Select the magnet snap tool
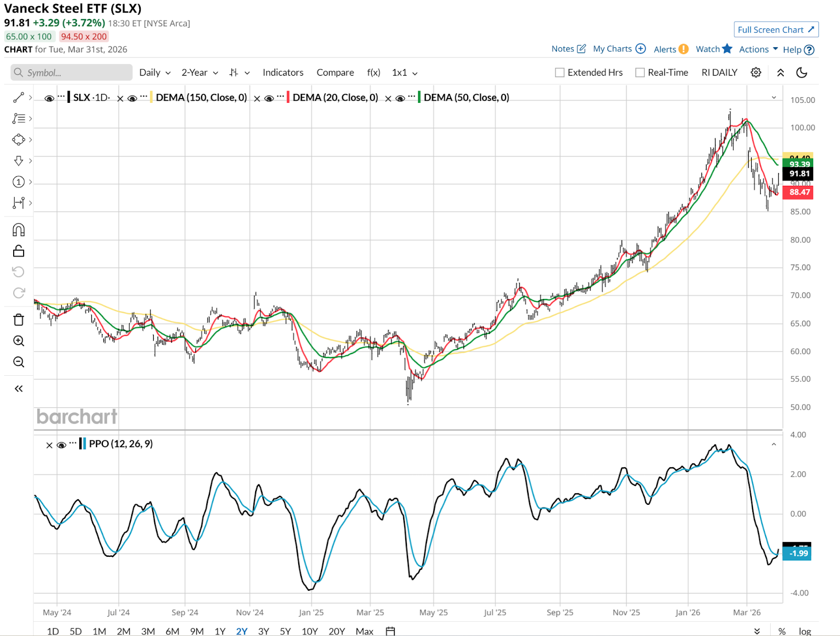Screen dimensions: 840x636 click(x=18, y=230)
